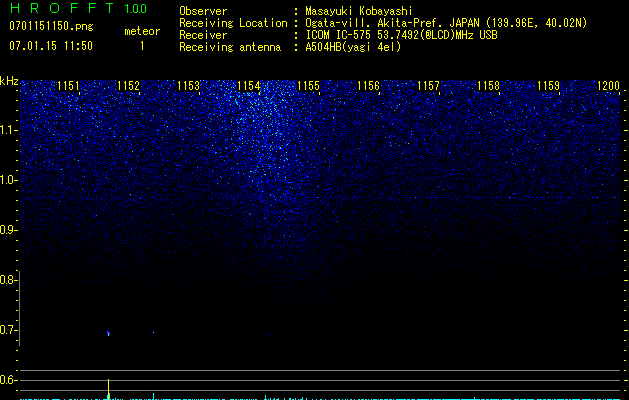Click the 0.7 kHz frequency label

[x=7, y=330]
